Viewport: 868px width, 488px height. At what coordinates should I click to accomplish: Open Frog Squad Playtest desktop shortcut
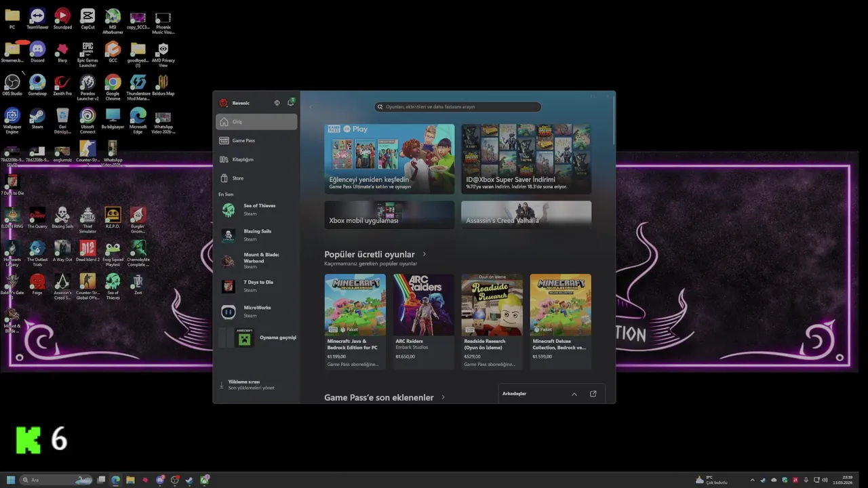[113, 254]
